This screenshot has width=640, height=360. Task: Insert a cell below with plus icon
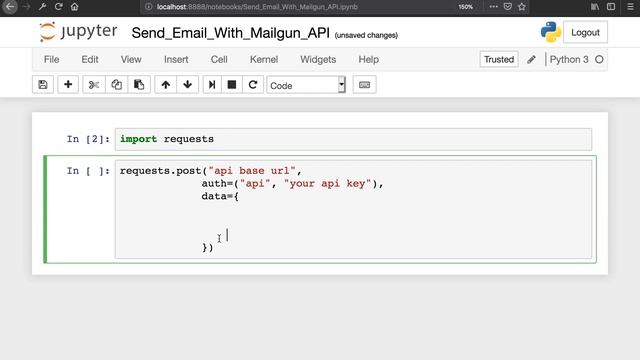(x=68, y=85)
